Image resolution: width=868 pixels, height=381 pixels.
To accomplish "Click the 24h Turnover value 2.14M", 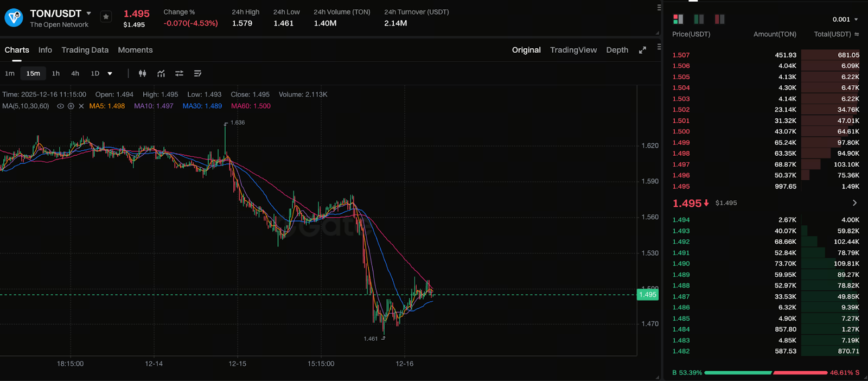I will (395, 23).
